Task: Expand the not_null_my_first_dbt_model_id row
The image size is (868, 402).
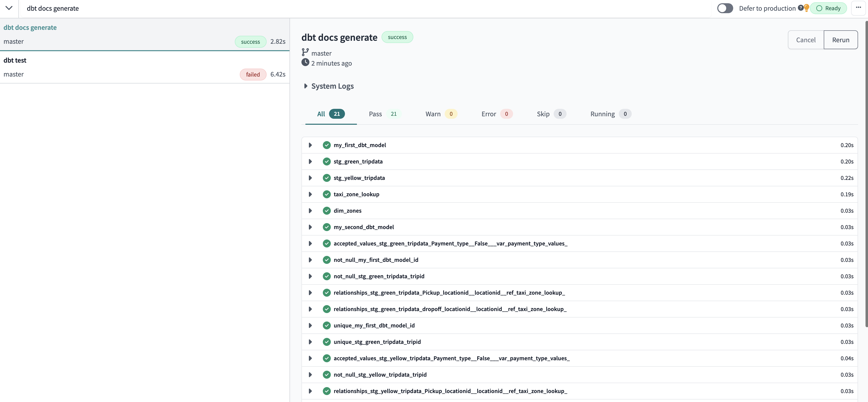Action: coord(310,260)
